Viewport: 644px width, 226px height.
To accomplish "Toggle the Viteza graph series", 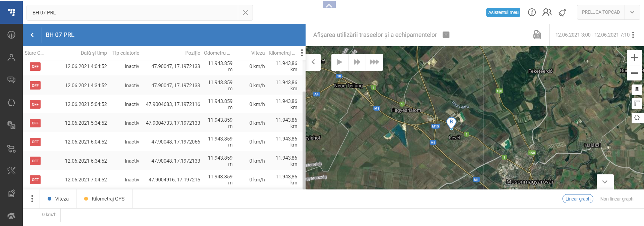I will point(58,199).
